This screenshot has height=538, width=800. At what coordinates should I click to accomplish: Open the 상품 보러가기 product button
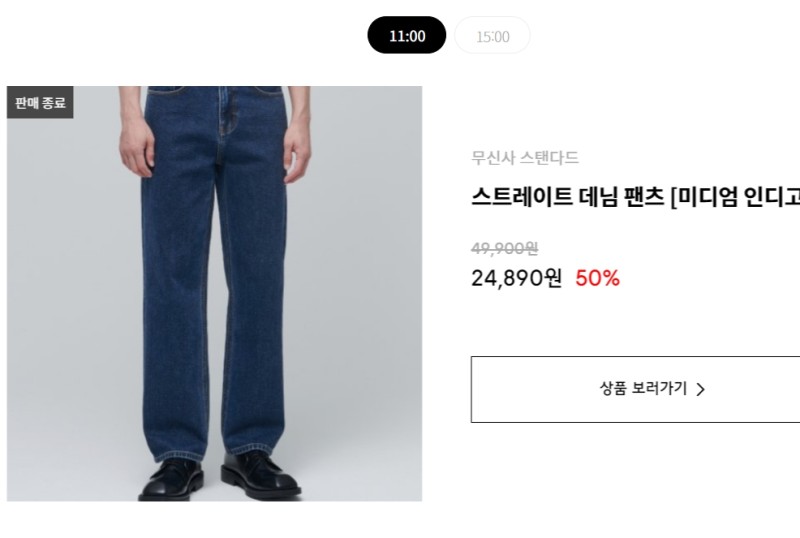coord(635,389)
